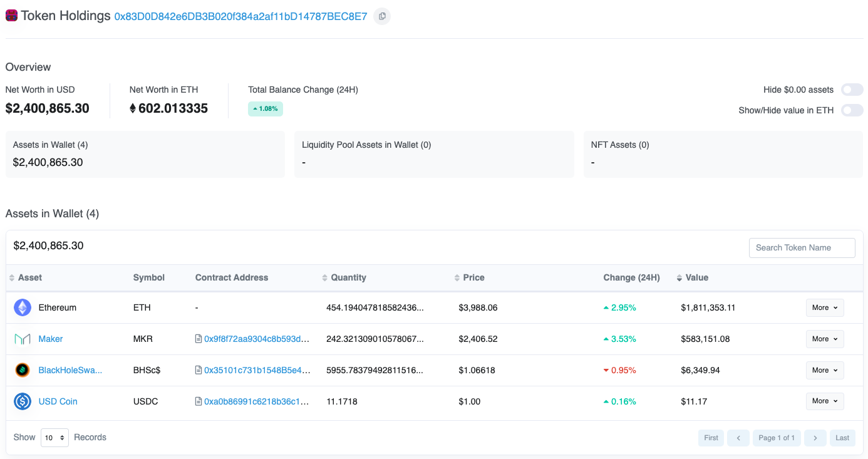Screen dimensions: 868x459
Task: Click the Contract Address column header
Action: pyautogui.click(x=232, y=277)
